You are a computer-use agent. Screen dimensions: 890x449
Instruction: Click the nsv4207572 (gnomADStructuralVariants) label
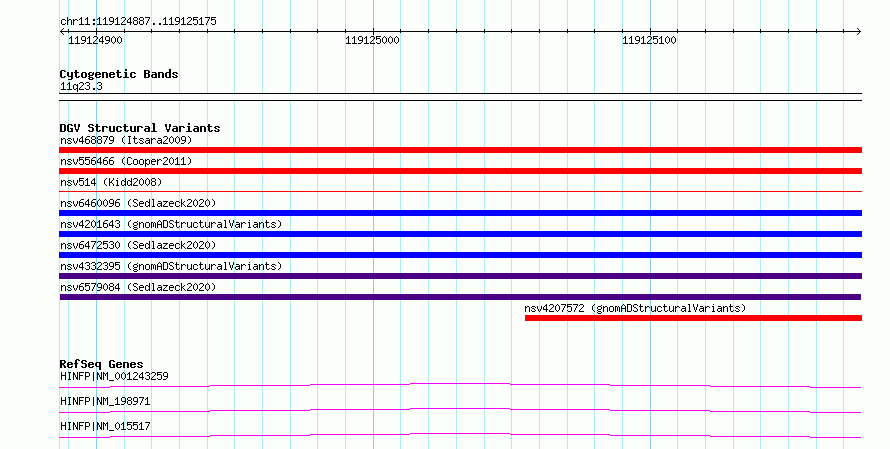coord(635,308)
